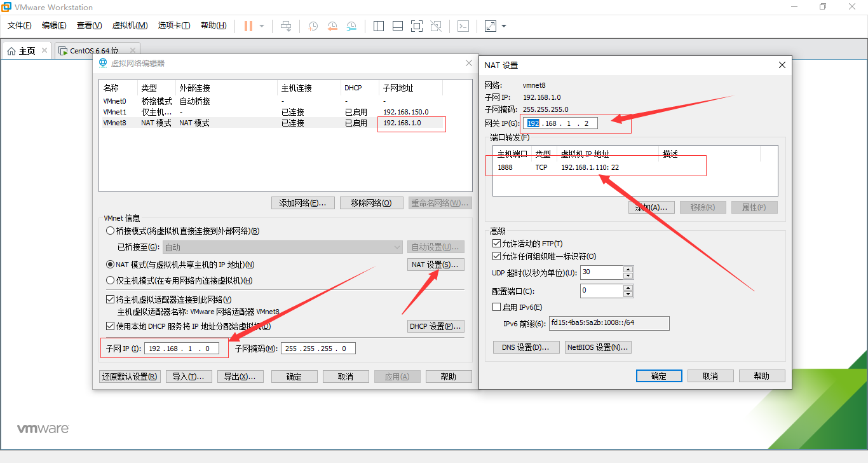Enter full screen mode icon
Screen dimensions: 868x463
click(x=417, y=26)
